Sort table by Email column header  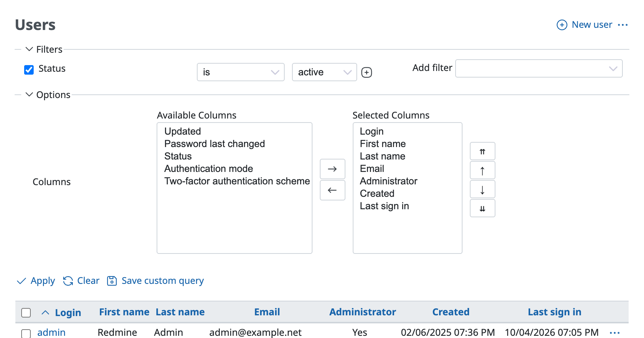pyautogui.click(x=267, y=312)
